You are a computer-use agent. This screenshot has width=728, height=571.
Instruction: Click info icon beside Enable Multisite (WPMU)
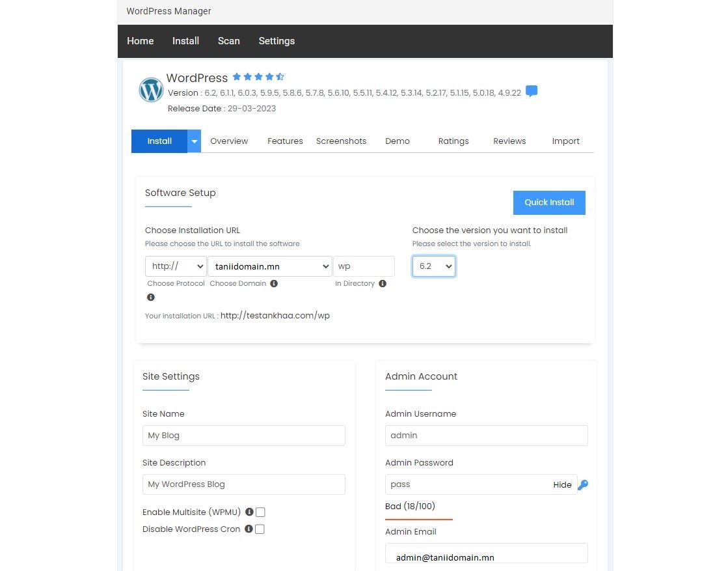(x=249, y=512)
